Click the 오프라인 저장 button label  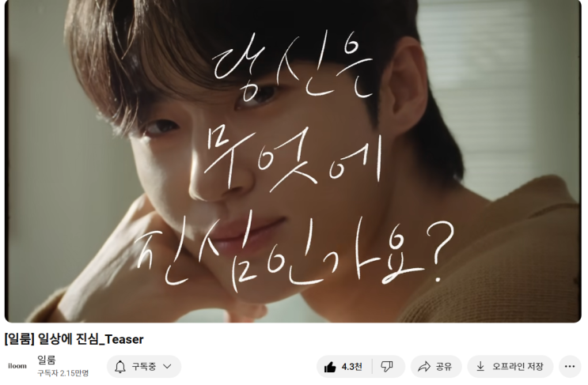[x=518, y=366]
